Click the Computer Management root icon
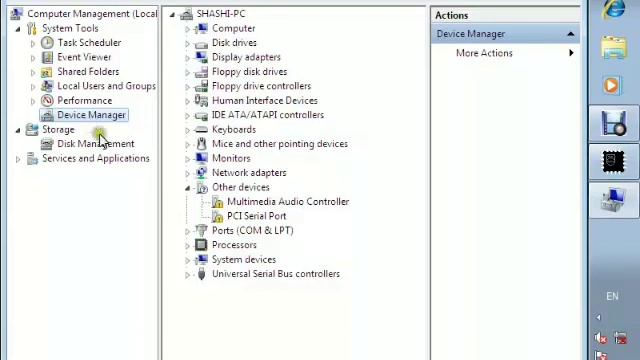The height and width of the screenshot is (360, 640). [x=17, y=14]
